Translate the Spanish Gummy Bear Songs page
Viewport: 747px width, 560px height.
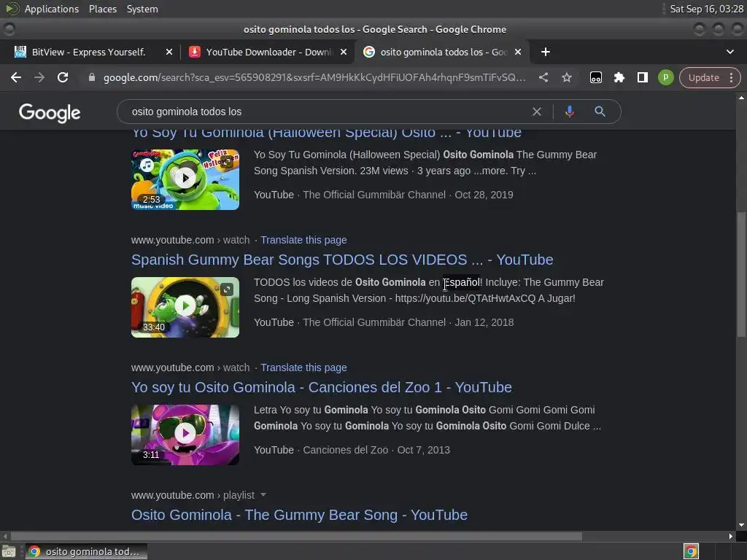pos(303,240)
